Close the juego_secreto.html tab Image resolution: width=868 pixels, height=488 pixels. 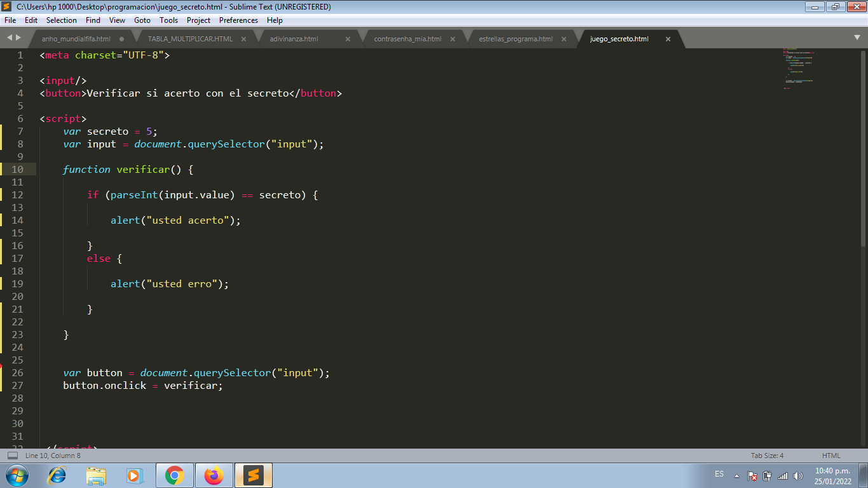click(668, 39)
